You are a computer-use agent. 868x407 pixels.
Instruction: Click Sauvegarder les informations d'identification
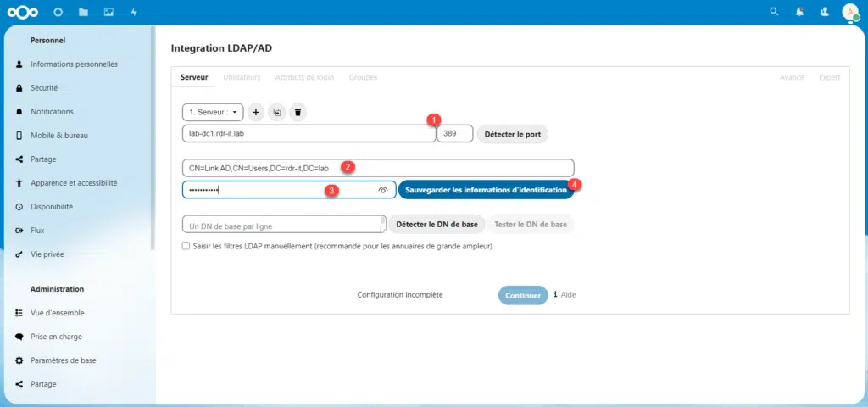(486, 190)
